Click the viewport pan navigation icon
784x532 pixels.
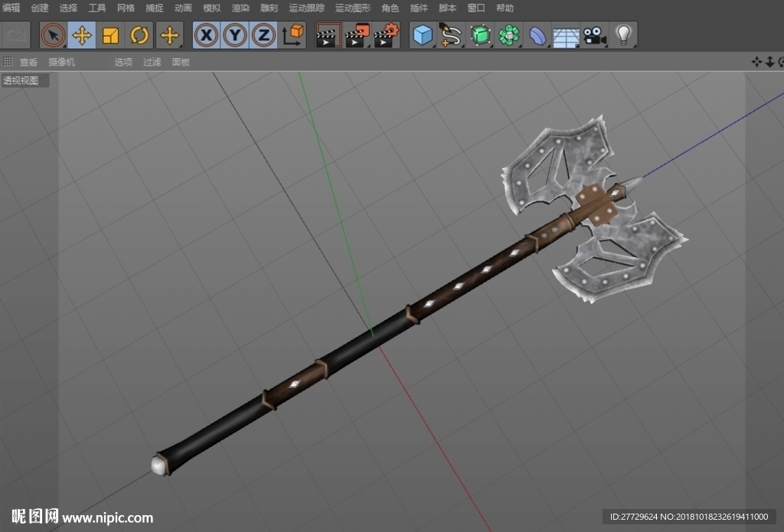pyautogui.click(x=756, y=61)
